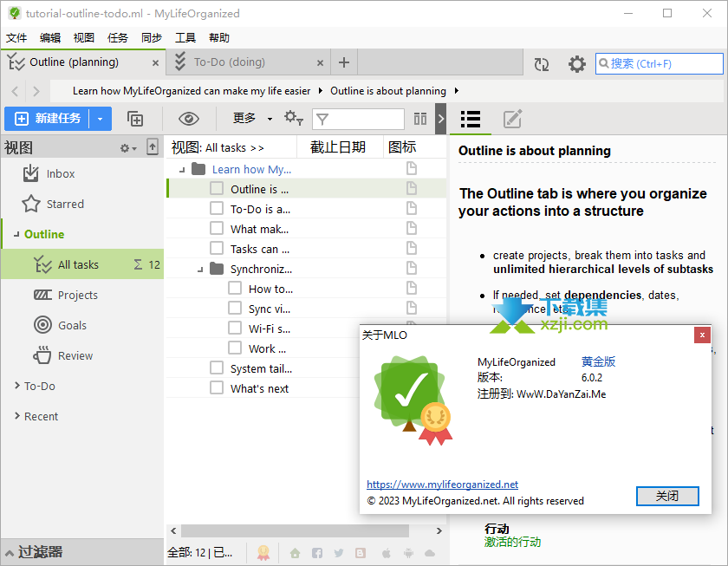Click the home icon in the status bar
This screenshot has width=728, height=566.
coord(295,552)
